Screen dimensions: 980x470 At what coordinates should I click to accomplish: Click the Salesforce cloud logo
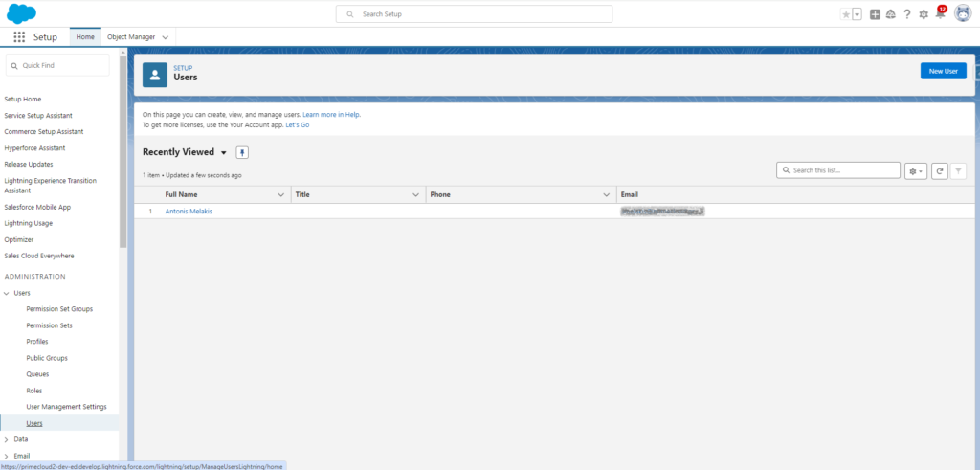point(21,13)
